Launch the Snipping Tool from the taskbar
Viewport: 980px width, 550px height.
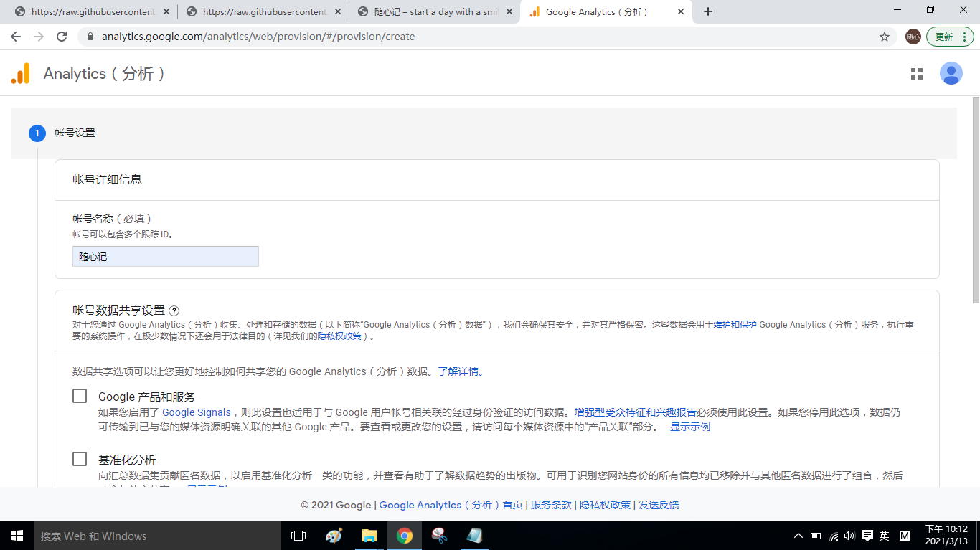(x=440, y=535)
